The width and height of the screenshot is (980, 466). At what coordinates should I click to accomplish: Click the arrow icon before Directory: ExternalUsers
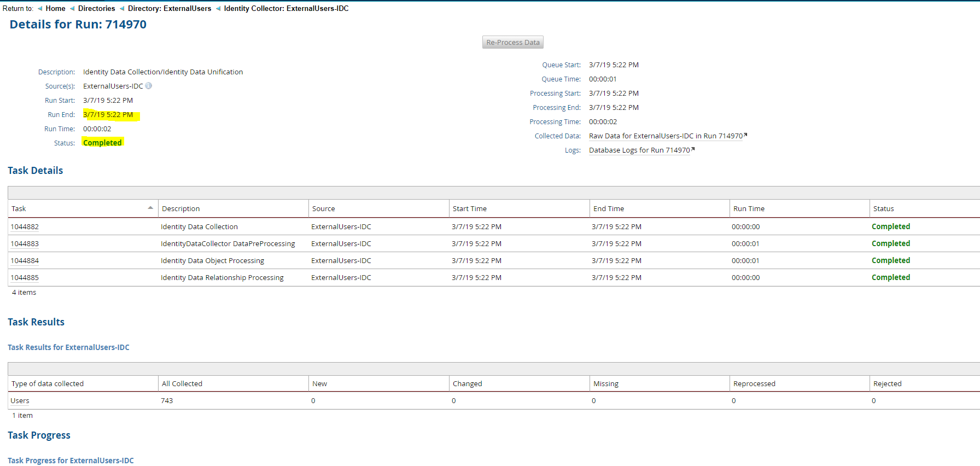122,9
